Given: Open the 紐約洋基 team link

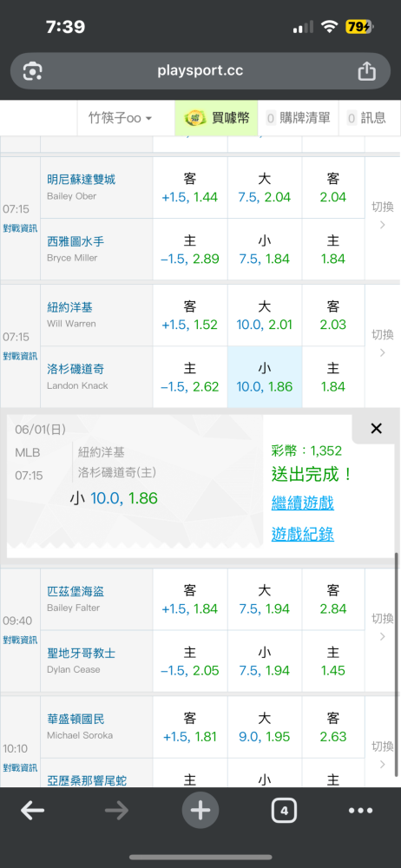Looking at the screenshot, I should tap(69, 307).
